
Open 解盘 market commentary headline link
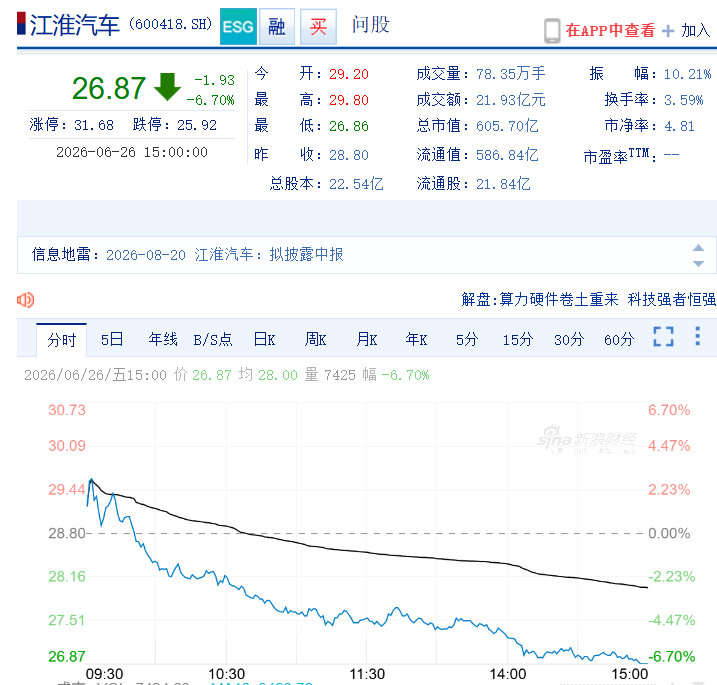589,300
